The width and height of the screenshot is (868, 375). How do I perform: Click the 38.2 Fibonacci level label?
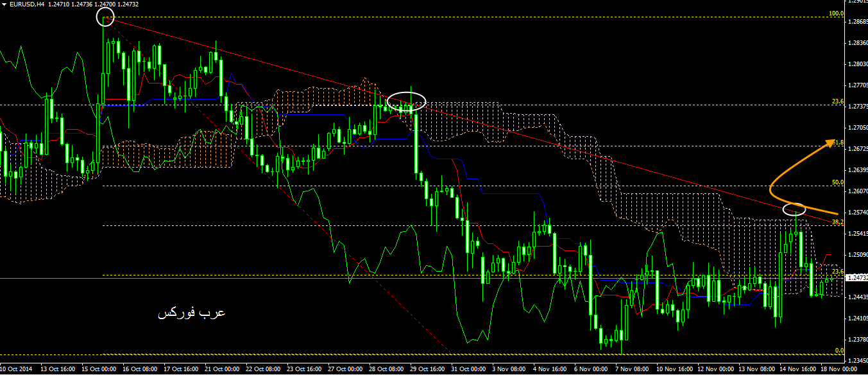837,222
